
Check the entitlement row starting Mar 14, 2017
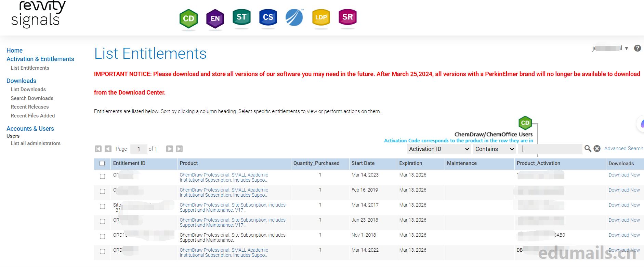click(x=102, y=207)
